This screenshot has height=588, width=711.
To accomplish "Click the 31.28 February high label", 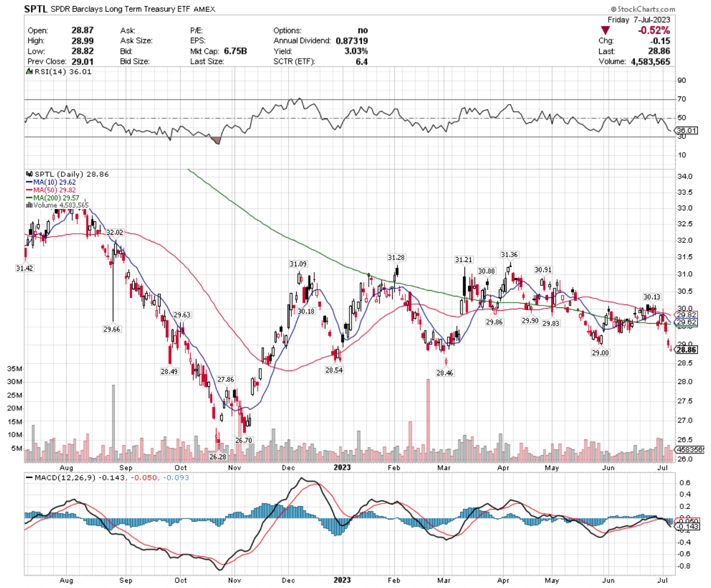I will point(396,257).
